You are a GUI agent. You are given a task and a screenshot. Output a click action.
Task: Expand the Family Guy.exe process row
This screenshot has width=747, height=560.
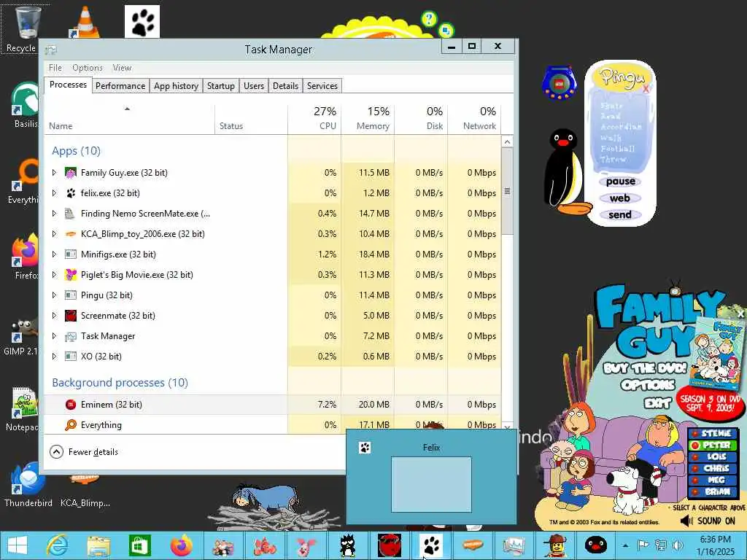click(54, 173)
